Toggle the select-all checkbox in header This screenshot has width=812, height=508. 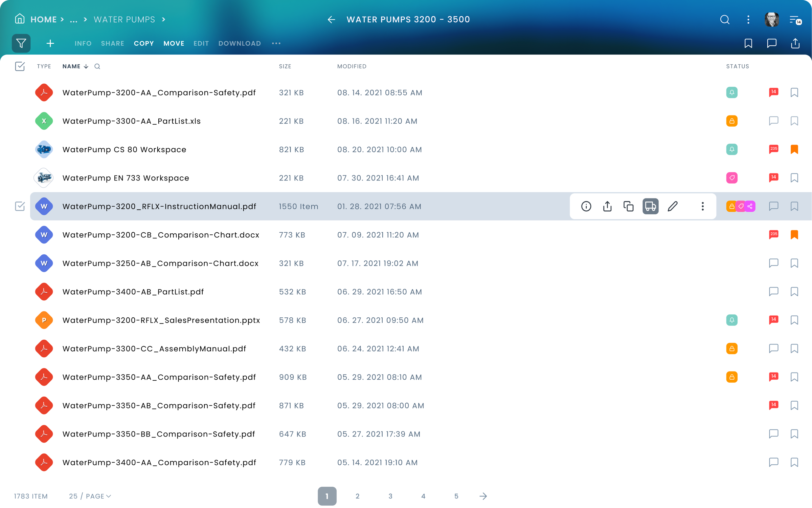(x=20, y=66)
